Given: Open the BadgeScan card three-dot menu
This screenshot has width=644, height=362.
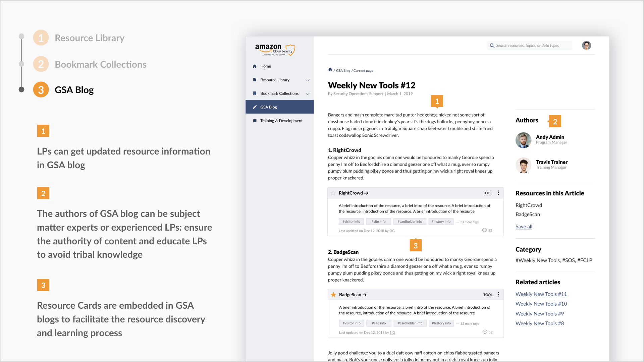Looking at the screenshot, I should click(x=499, y=294).
